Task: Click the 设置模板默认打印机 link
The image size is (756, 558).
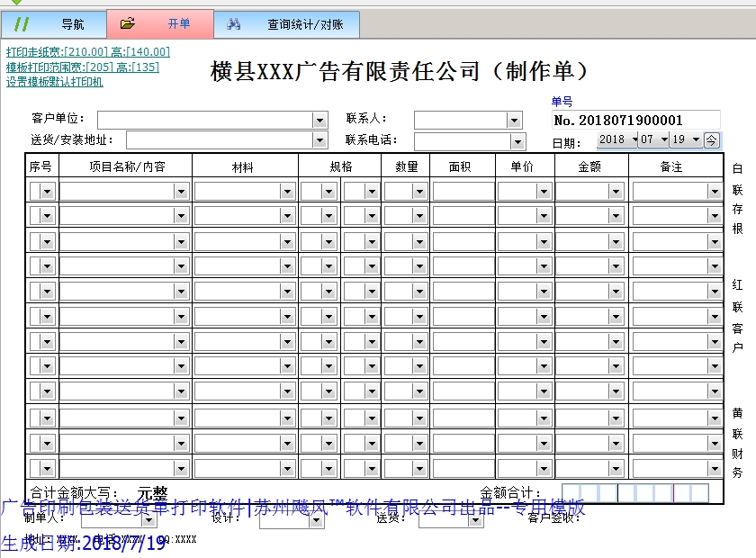Action: click(x=54, y=82)
